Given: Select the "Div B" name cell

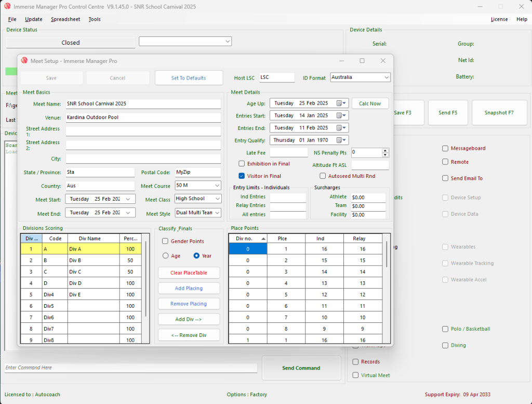Looking at the screenshot, I should point(94,260).
